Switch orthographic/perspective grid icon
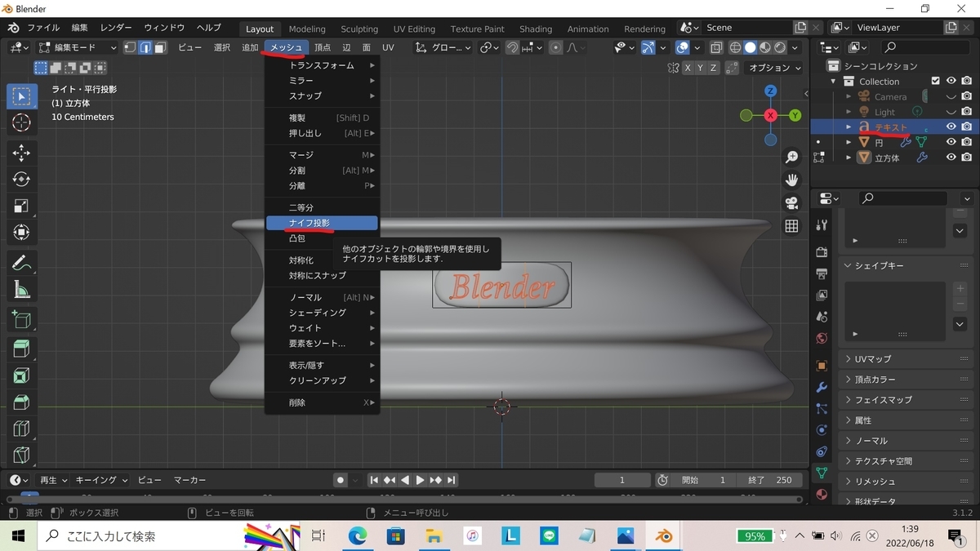The height and width of the screenshot is (551, 980). click(x=791, y=226)
